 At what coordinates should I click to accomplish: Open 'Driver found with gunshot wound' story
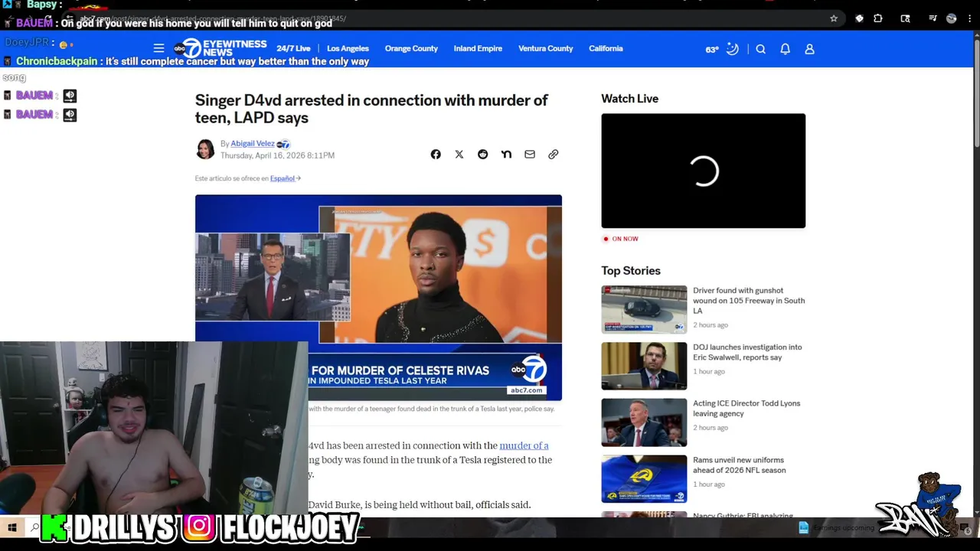pos(749,301)
